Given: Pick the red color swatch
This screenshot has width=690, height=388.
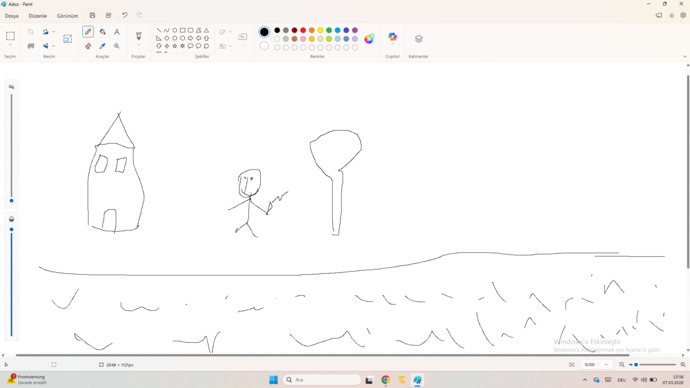Looking at the screenshot, I should coord(303,30).
